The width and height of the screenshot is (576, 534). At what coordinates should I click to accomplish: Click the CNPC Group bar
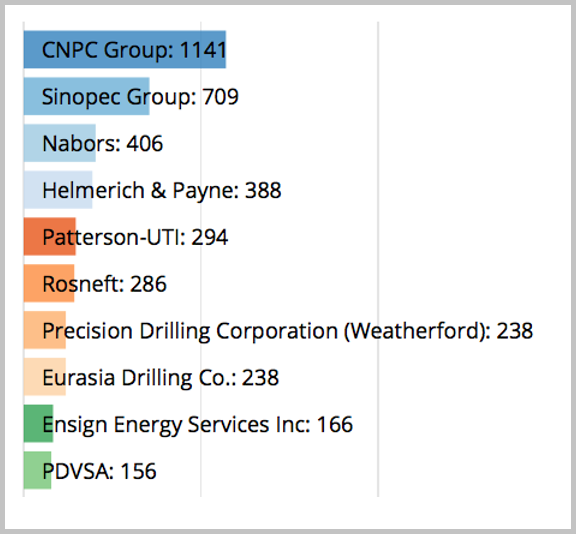click(125, 49)
